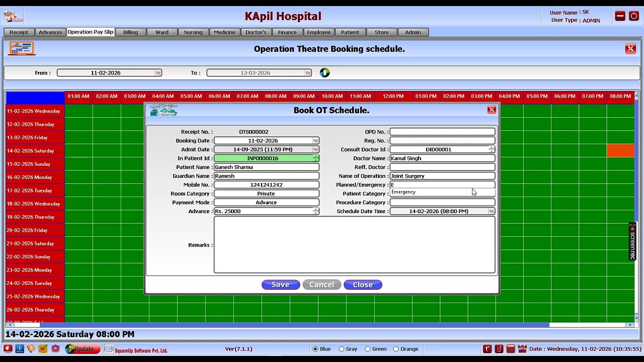Click the Planned/Emergency input field

[442, 185]
